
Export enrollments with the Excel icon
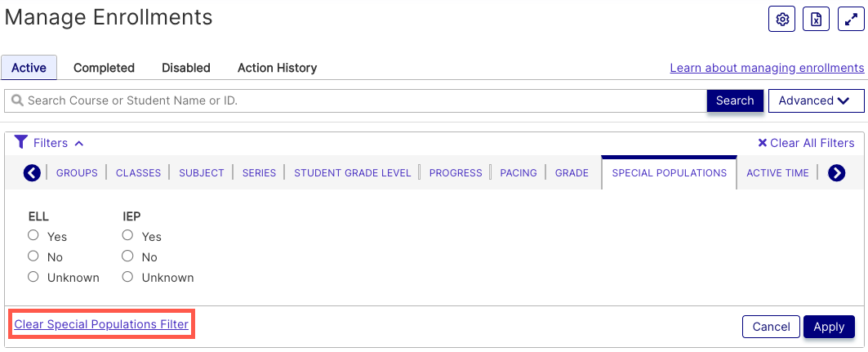click(x=816, y=20)
